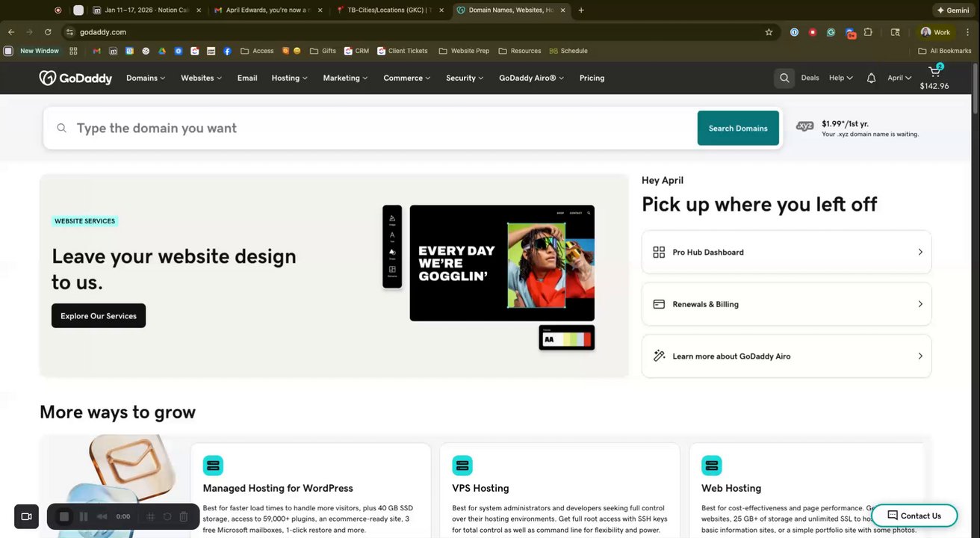Click the address bar showing godaddy.com
The width and height of the screenshot is (980, 538).
click(x=418, y=32)
